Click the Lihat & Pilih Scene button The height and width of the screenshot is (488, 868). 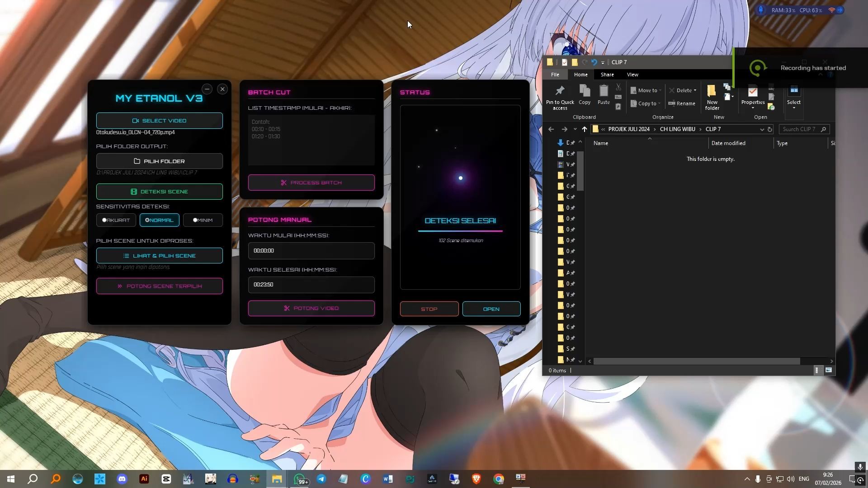159,256
